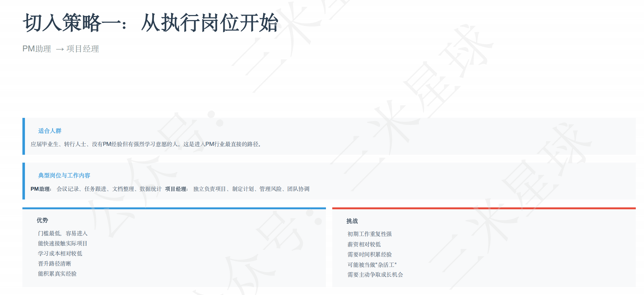This screenshot has height=295, width=644.
Task: Click the list item 晋升路径清晰
Action: [x=54, y=264]
